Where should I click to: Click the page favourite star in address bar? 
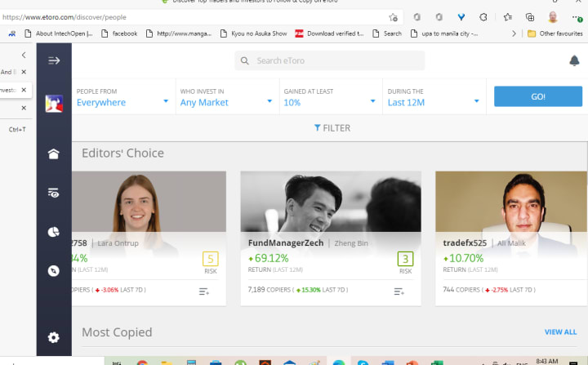click(x=393, y=17)
